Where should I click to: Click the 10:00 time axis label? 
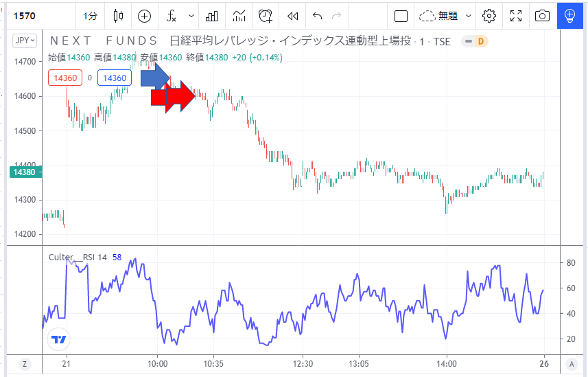click(x=158, y=364)
